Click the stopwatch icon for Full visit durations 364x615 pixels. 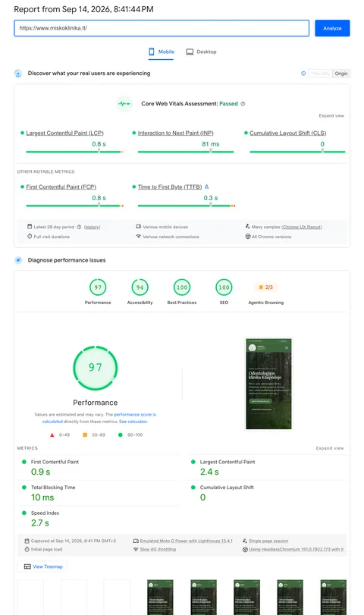click(x=30, y=237)
